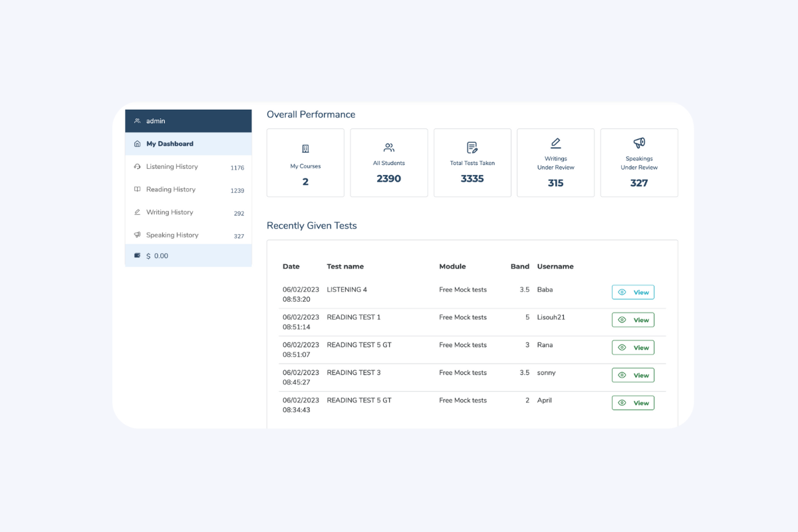Open April's READING TEST 5 GT result

point(632,403)
